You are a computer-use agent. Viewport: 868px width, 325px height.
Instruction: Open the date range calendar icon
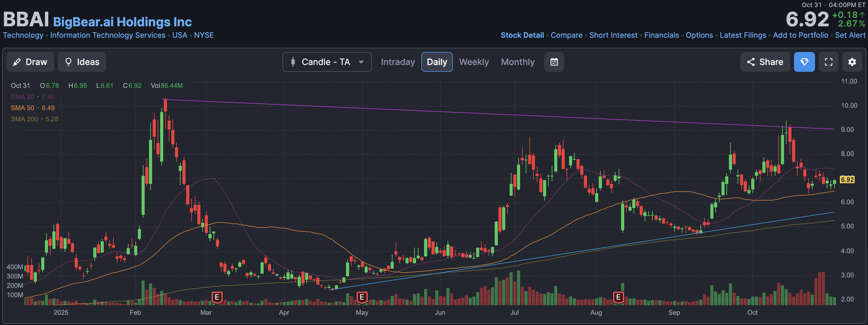coord(554,62)
